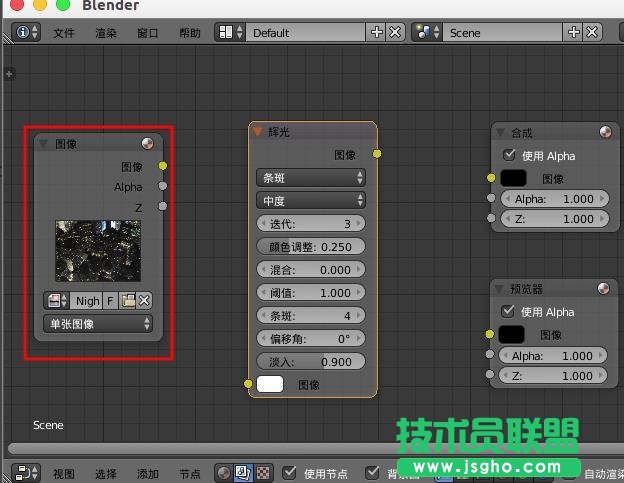Open the scene browse icon
This screenshot has height=483, width=624.
pyautogui.click(x=427, y=32)
